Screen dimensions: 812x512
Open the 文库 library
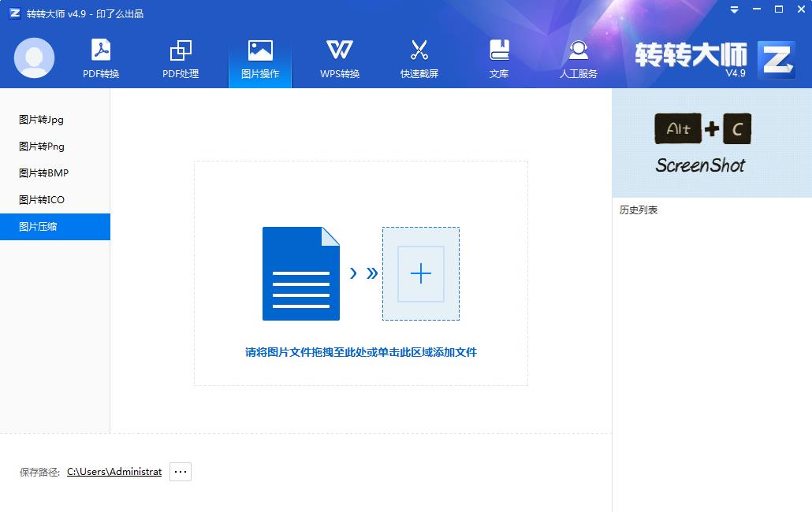tap(499, 59)
